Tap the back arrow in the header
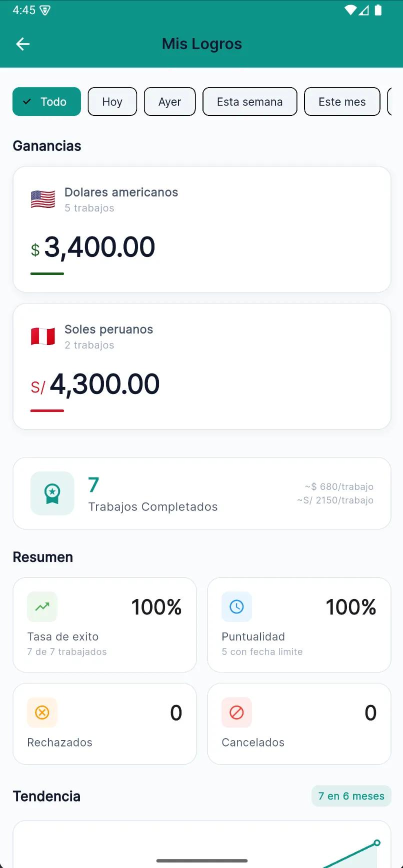Viewport: 403px width, 868px height. (x=22, y=44)
